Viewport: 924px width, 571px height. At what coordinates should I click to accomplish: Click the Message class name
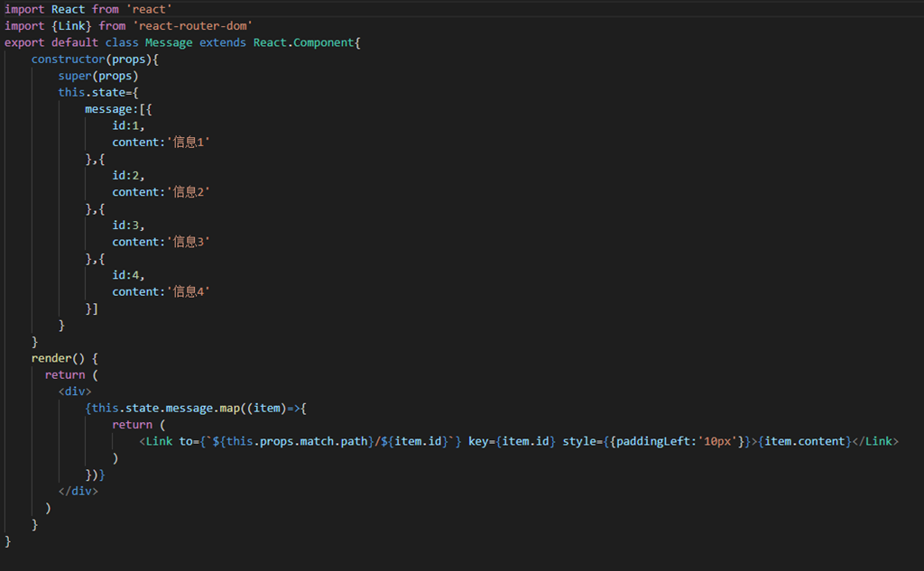coord(169,42)
